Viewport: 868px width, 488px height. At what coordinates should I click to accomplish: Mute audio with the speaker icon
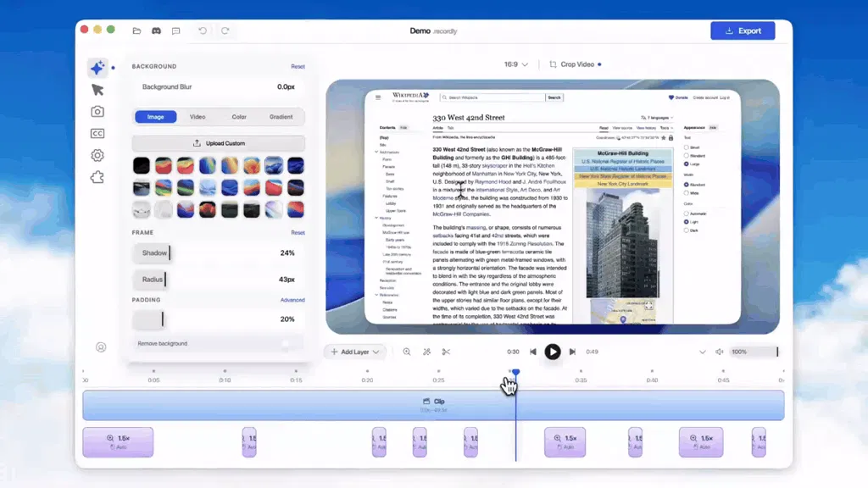(719, 352)
